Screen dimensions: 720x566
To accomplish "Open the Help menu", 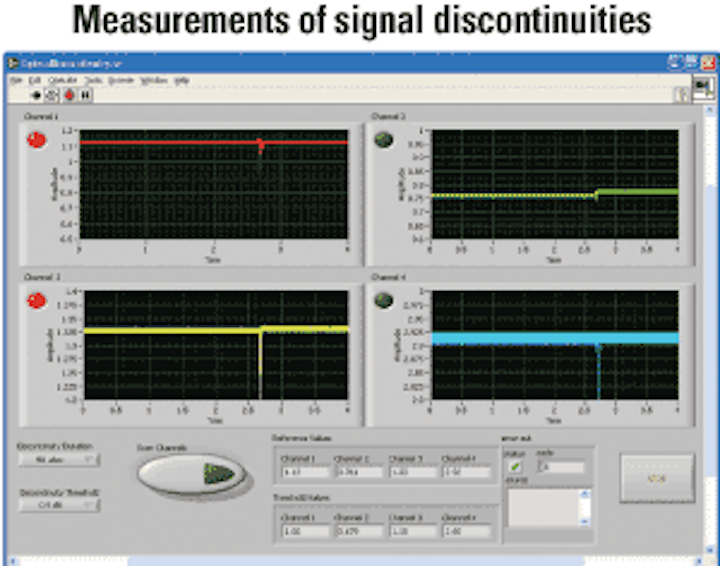I will (182, 80).
